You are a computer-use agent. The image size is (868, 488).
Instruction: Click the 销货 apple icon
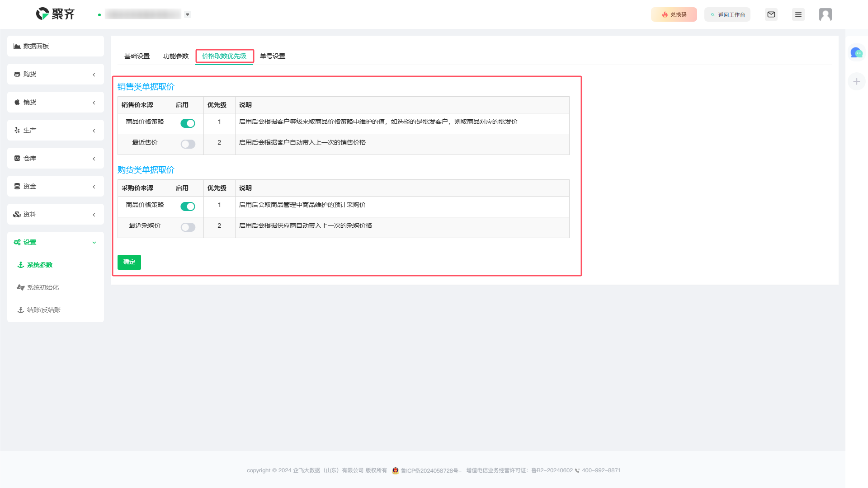(17, 102)
